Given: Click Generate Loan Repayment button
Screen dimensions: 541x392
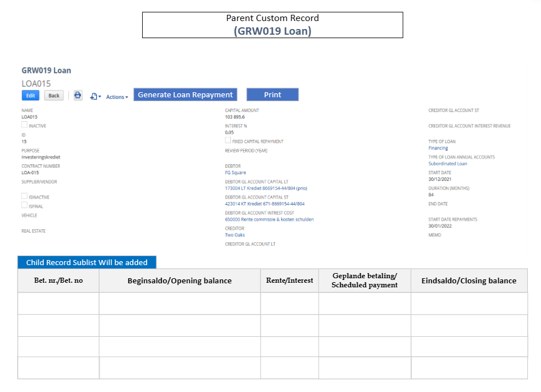Looking at the screenshot, I should coord(185,95).
